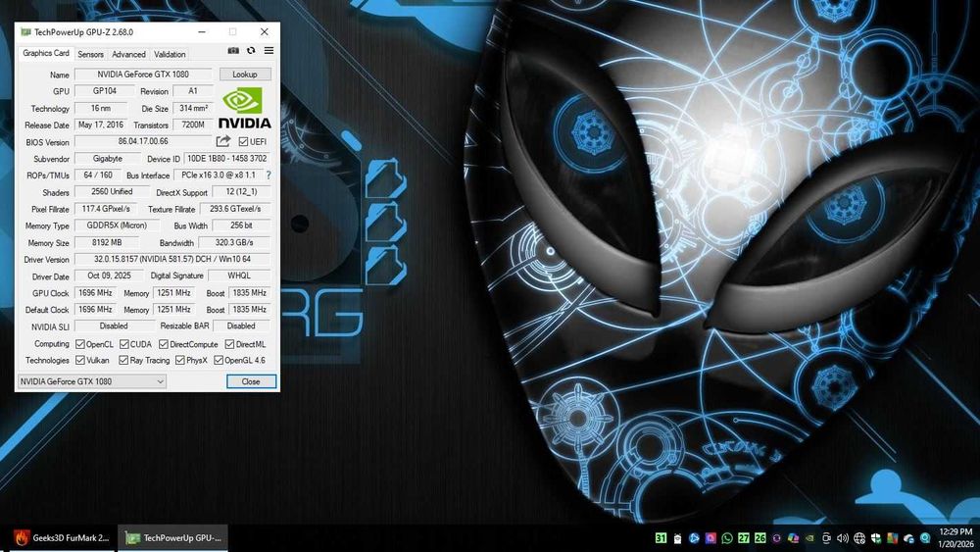Click the Bus Interface question mark
Image resolution: width=980 pixels, height=552 pixels.
pos(269,176)
